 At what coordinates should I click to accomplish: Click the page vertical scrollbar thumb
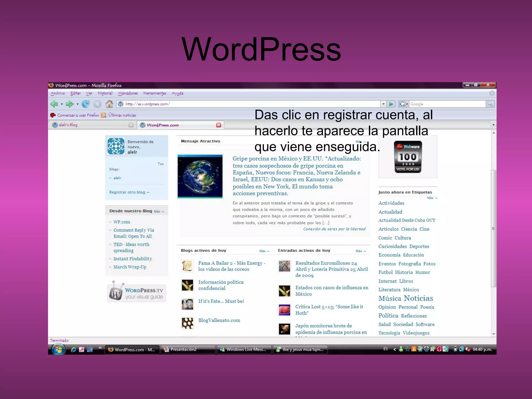tap(493, 229)
